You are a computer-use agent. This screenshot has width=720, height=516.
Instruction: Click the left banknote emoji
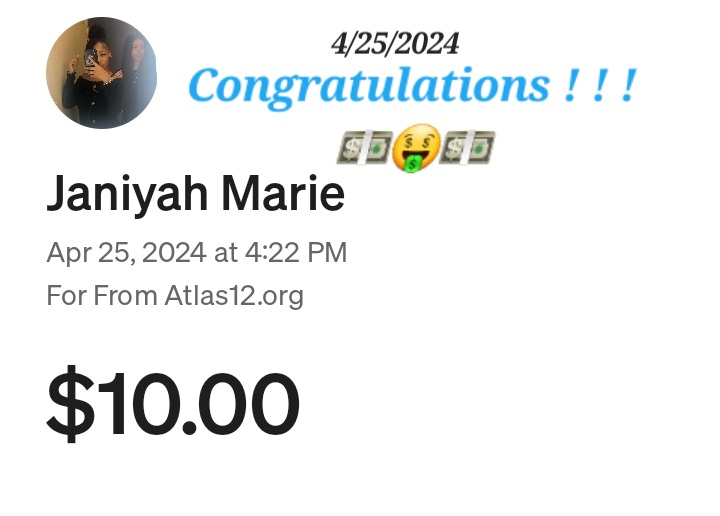click(x=365, y=147)
